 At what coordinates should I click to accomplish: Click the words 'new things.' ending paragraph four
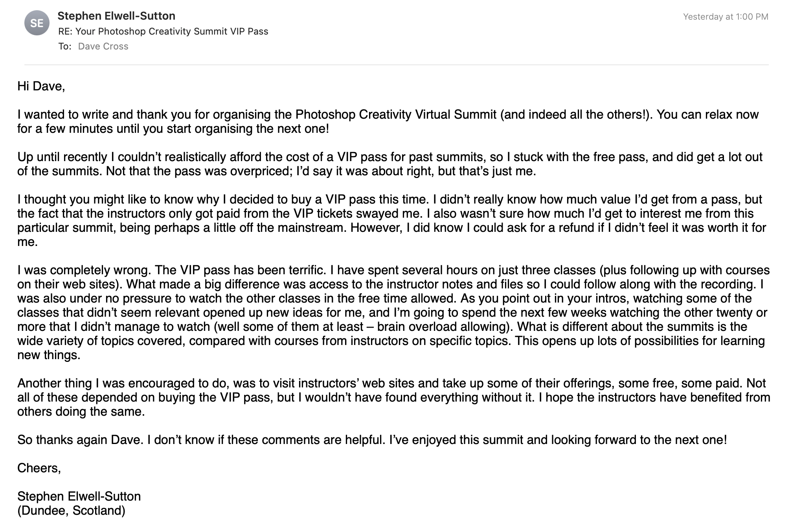tap(49, 355)
